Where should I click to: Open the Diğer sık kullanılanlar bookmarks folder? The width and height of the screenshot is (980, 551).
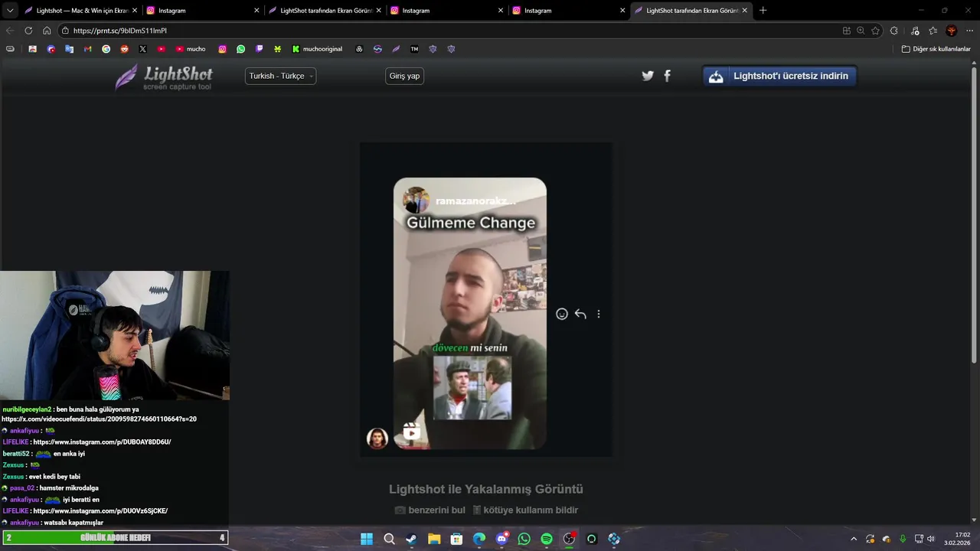tap(936, 49)
